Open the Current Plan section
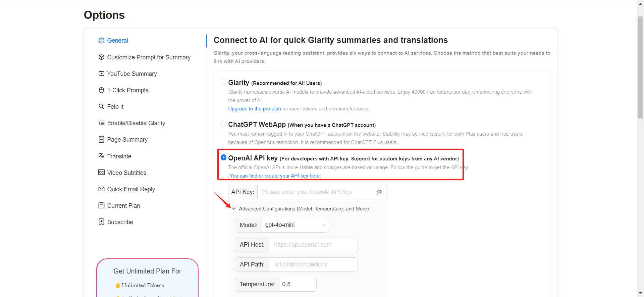The width and height of the screenshot is (644, 297). point(123,205)
